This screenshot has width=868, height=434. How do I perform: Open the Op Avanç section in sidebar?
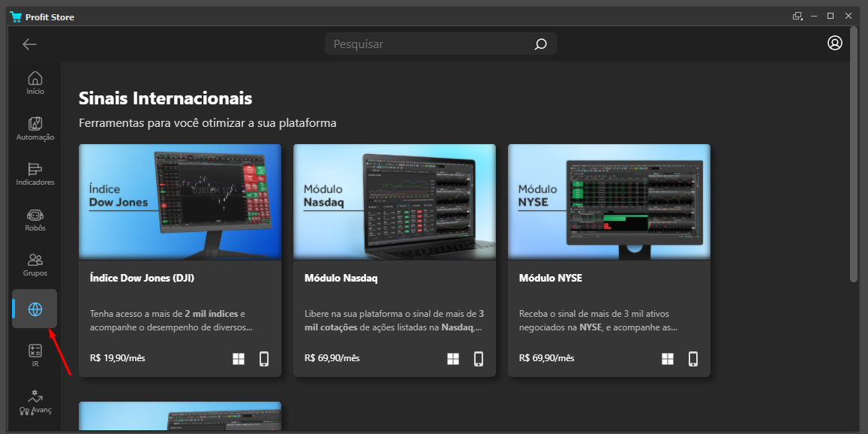35,402
